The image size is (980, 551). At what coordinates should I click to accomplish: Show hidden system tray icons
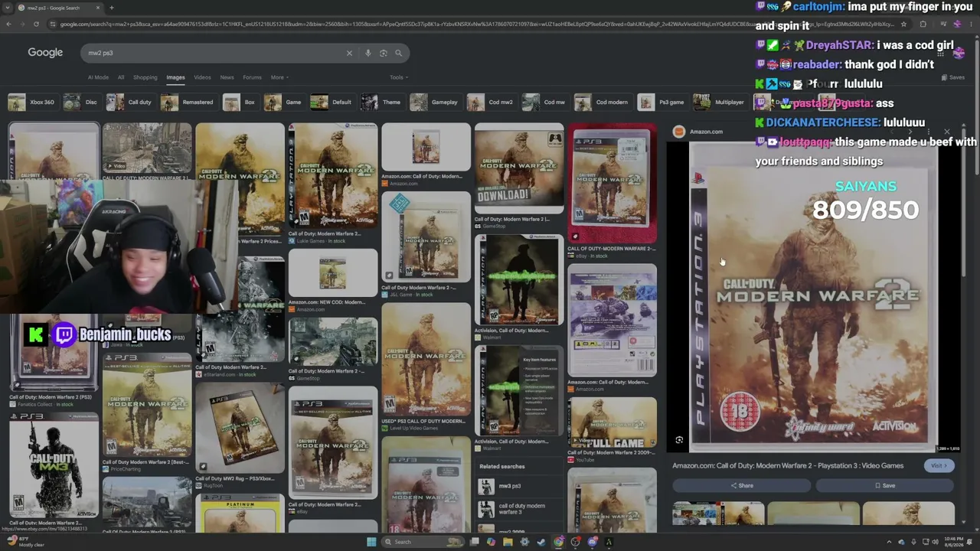[890, 542]
